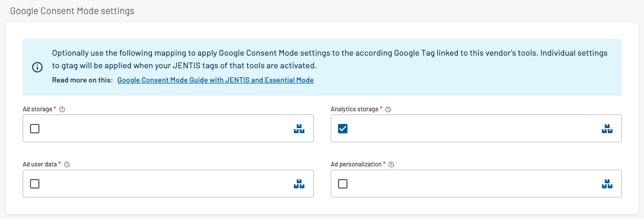This screenshot has width=644, height=219.
Task: Open variable picker icon for Analytics storage
Action: [607, 129]
